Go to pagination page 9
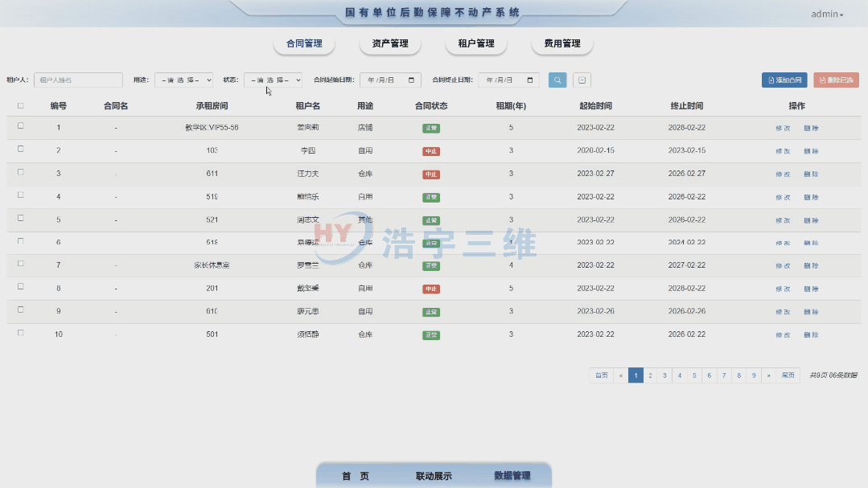This screenshot has width=868, height=488. (754, 375)
